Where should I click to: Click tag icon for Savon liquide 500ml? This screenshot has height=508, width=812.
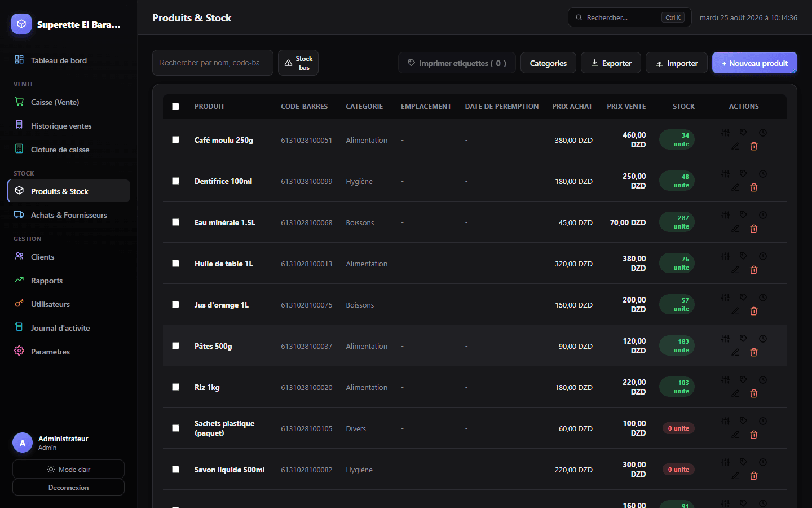pos(743,462)
